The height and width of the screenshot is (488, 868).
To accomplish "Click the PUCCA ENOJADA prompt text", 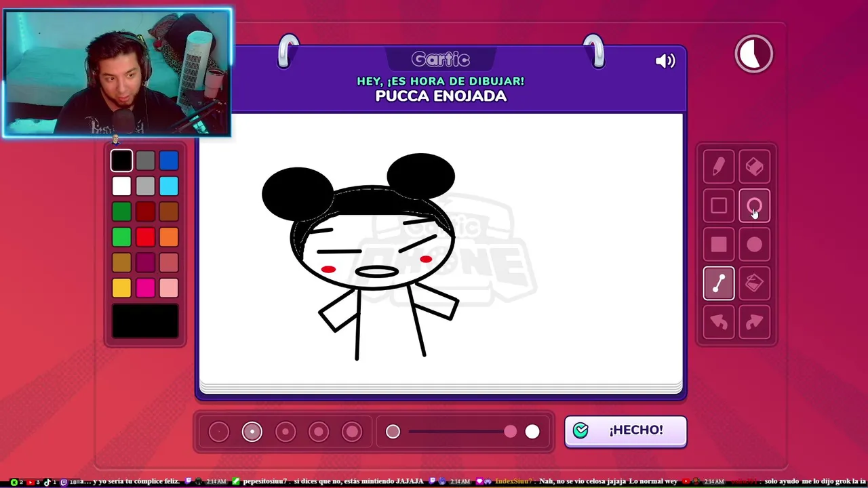I will [441, 96].
